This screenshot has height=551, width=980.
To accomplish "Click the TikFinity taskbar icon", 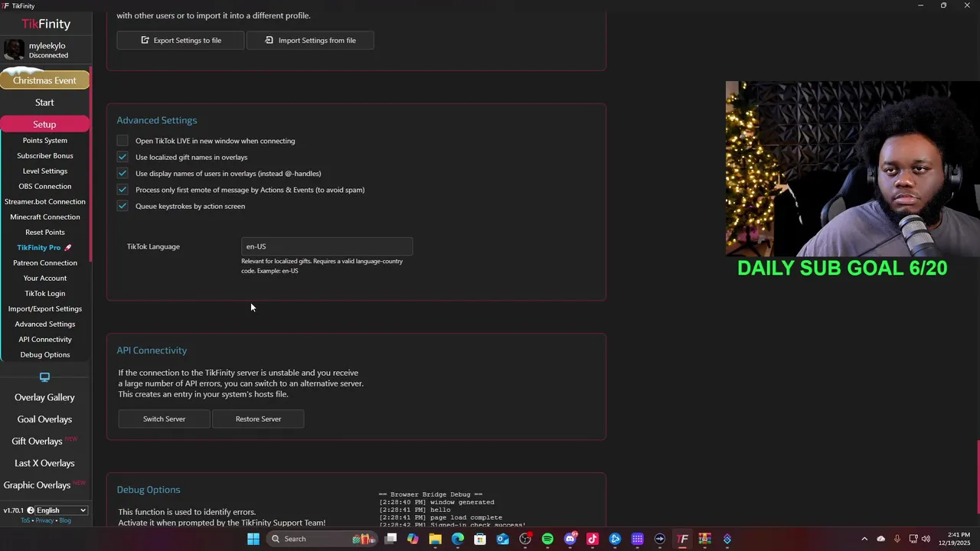I will 682,539.
